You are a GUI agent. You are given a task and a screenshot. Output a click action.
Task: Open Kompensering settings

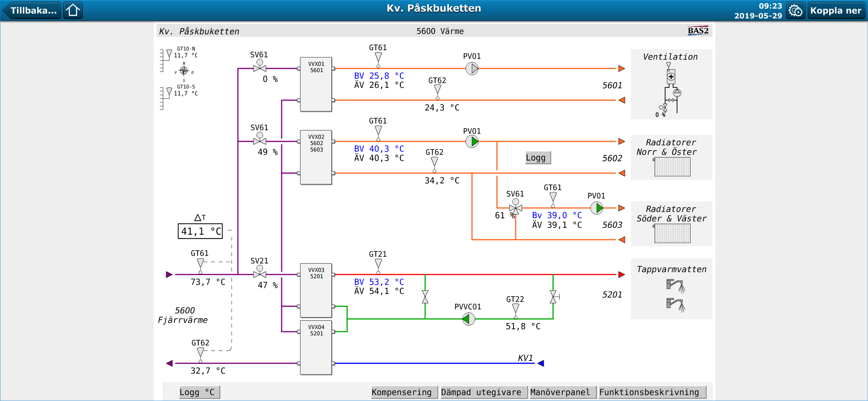coord(404,392)
